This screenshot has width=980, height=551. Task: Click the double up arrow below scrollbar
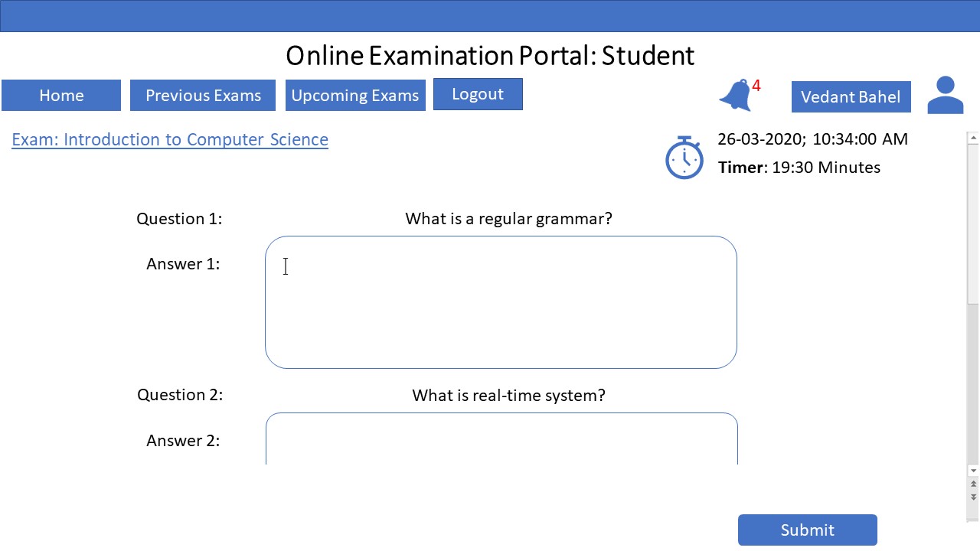click(x=973, y=484)
